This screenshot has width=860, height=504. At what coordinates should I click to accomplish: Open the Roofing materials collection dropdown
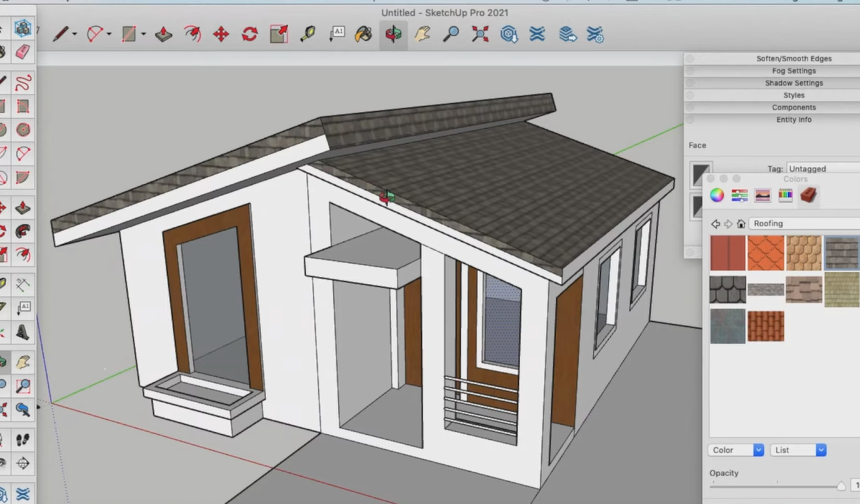804,223
